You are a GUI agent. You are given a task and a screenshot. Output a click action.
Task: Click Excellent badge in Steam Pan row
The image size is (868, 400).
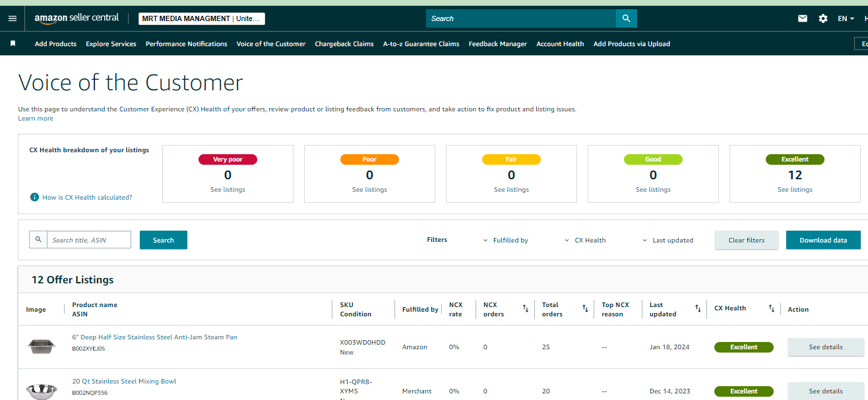(744, 347)
